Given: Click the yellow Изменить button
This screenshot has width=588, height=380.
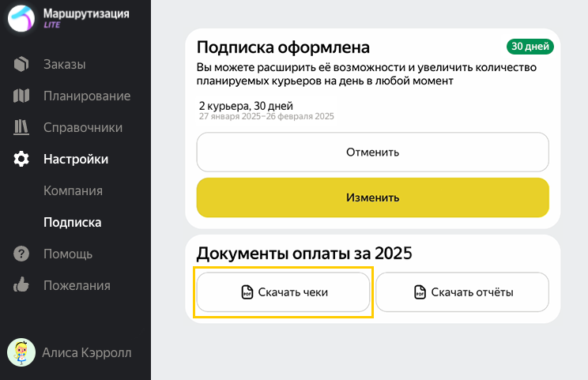Looking at the screenshot, I should pos(373,198).
